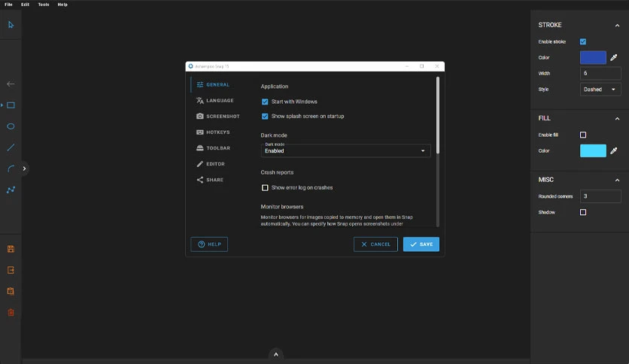Use the stroke color eyedropper
This screenshot has height=364, width=629.
tap(614, 57)
